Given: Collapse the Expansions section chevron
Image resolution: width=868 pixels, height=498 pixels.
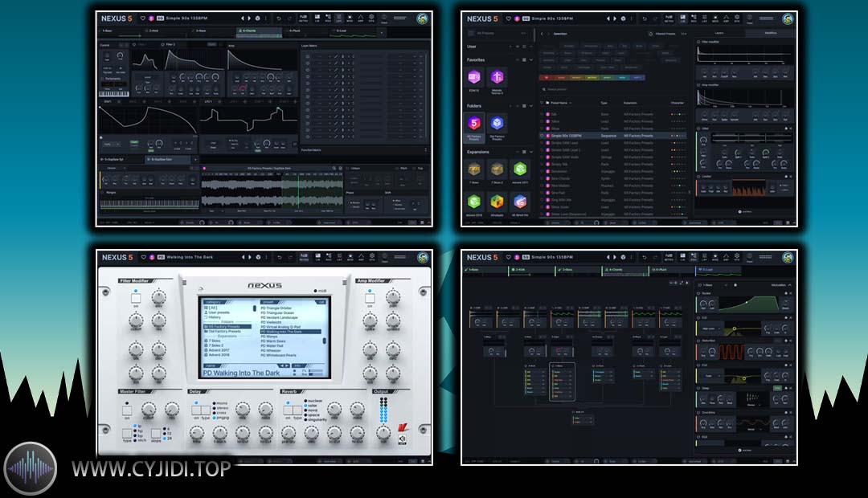Looking at the screenshot, I should point(531,152).
